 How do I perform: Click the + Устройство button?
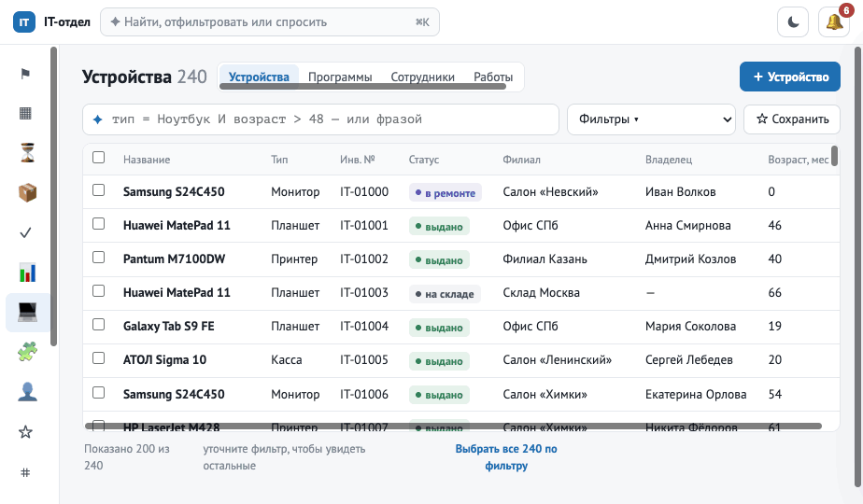(790, 77)
